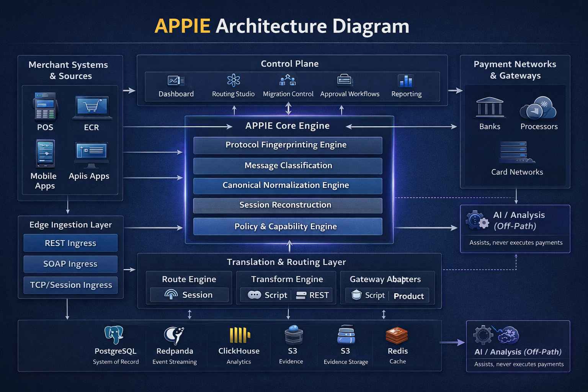Click the Gateway Adapters heading
Screen dimensions: 588x392
tap(385, 279)
